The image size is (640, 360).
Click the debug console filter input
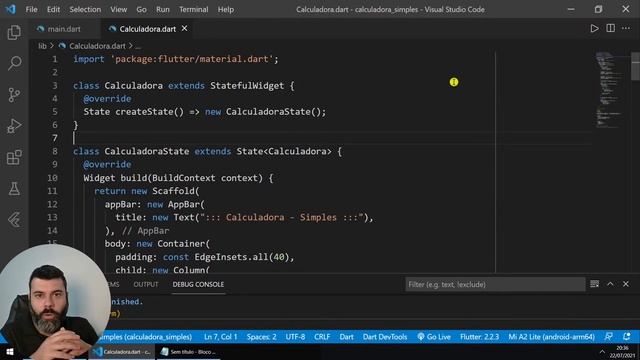[495, 284]
